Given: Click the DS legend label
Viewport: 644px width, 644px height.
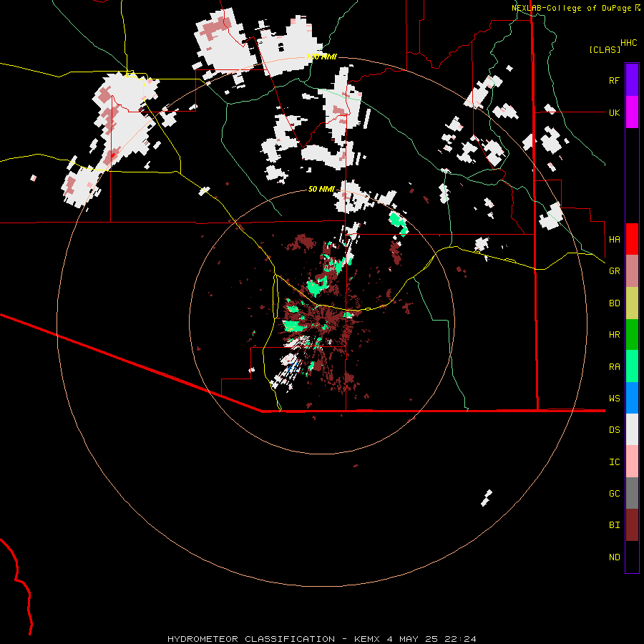Looking at the screenshot, I should [614, 430].
